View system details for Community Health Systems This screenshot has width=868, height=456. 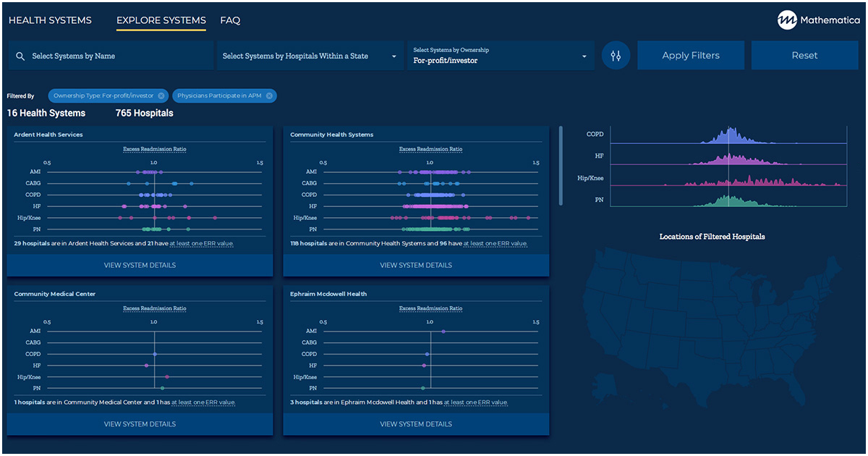416,265
